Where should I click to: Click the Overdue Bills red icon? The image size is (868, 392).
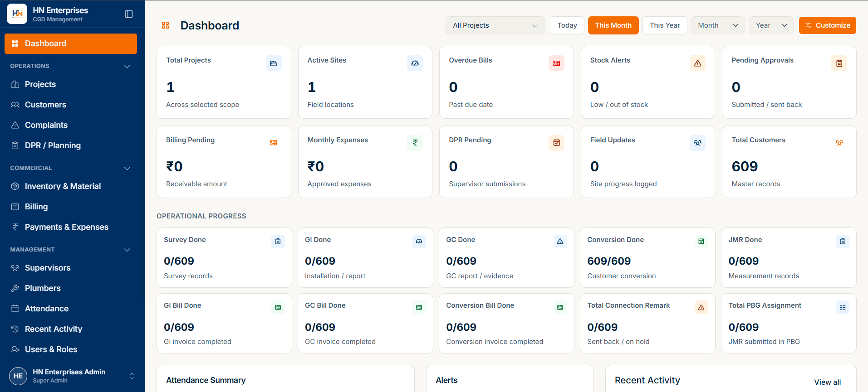[556, 63]
